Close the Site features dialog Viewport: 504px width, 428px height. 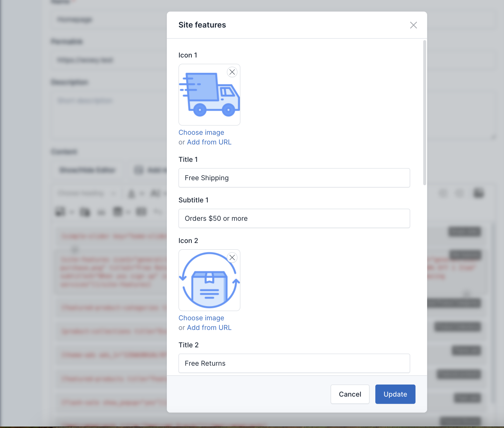[413, 25]
